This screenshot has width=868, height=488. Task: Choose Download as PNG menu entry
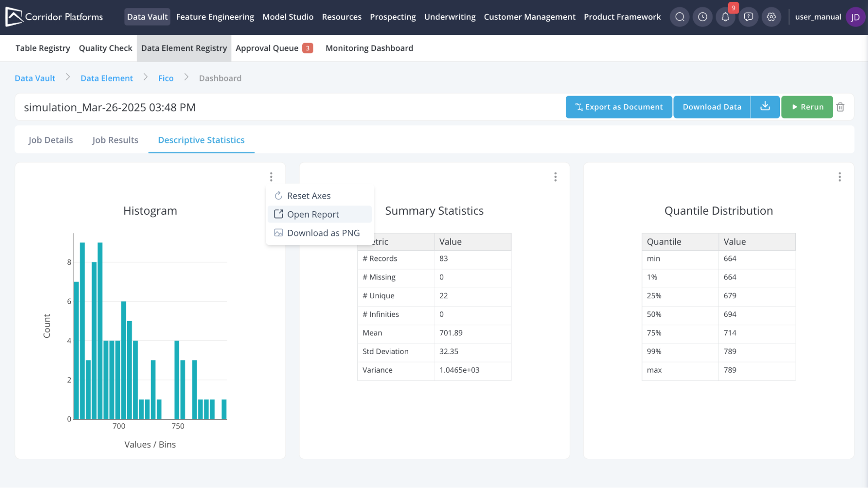[323, 233]
